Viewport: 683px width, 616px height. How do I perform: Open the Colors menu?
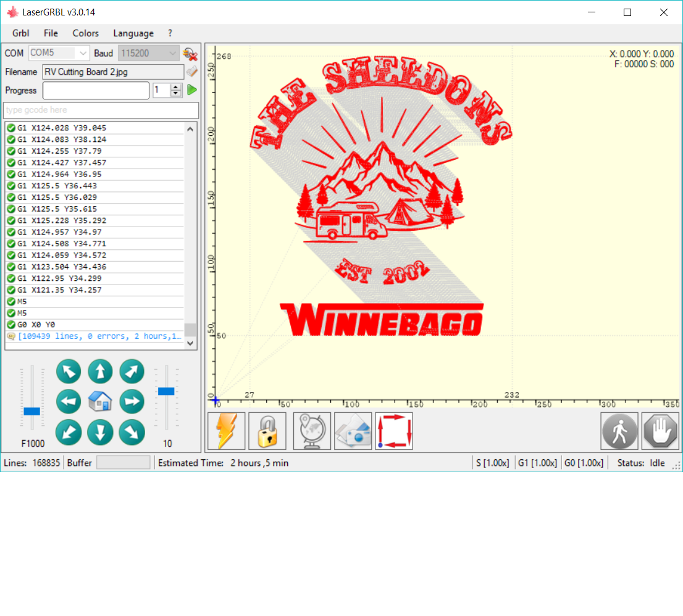[85, 33]
